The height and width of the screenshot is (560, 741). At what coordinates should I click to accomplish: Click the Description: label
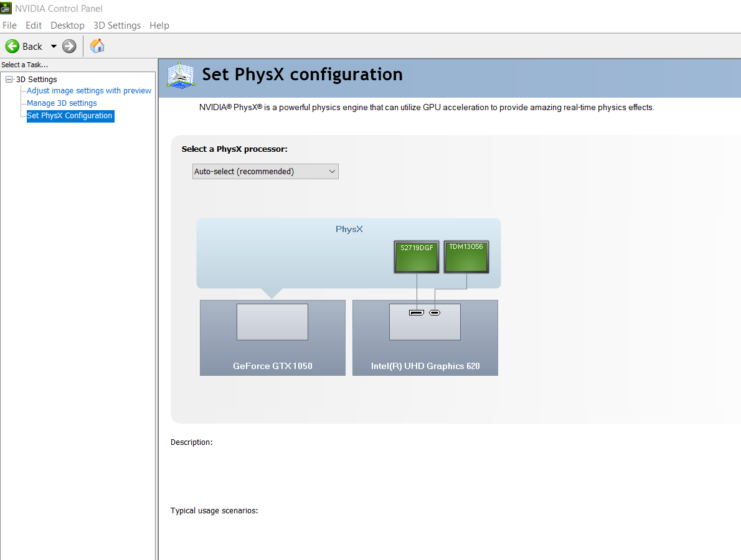[x=191, y=442]
